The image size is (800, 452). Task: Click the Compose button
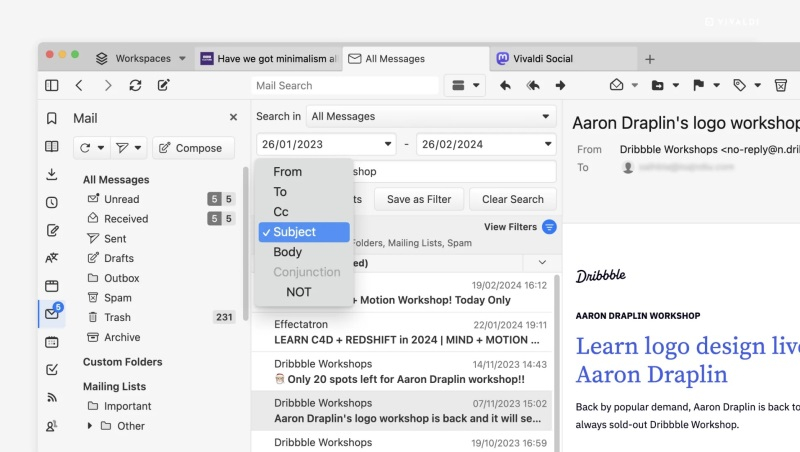click(x=193, y=148)
